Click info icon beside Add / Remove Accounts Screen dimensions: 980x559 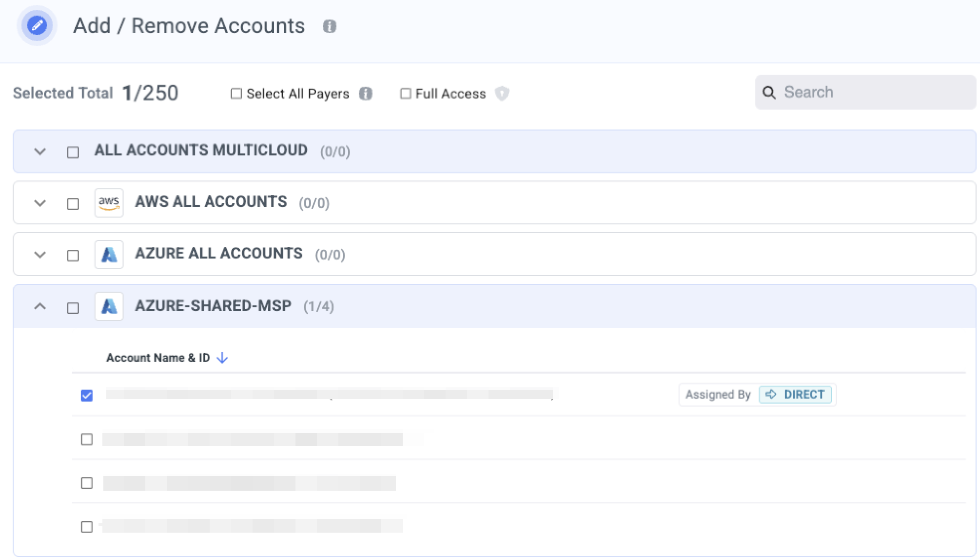pyautogui.click(x=329, y=26)
